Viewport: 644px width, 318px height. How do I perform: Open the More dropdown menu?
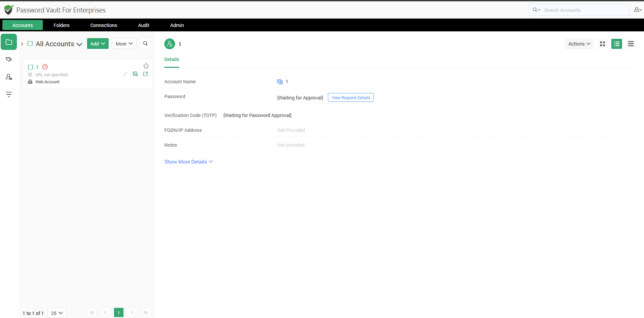click(x=124, y=44)
